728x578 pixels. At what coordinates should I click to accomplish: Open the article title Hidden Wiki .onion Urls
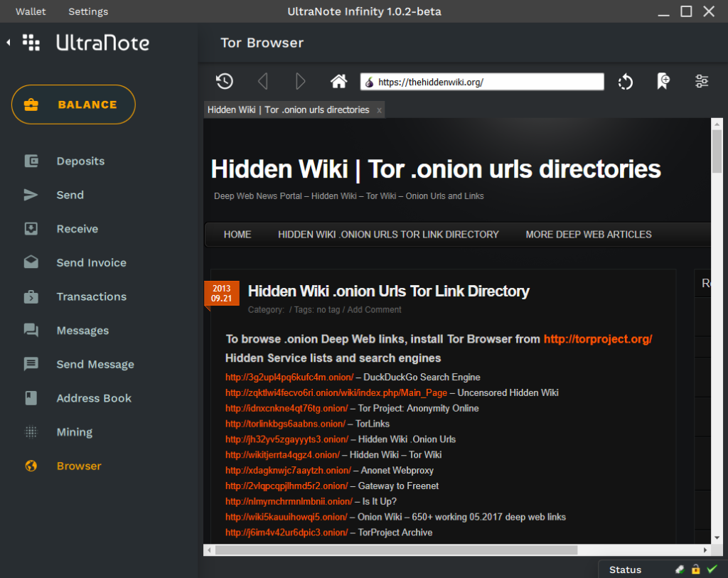coord(389,291)
